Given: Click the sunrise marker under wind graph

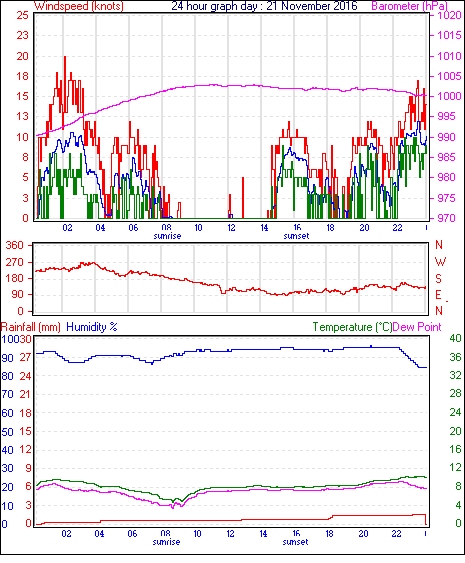Looking at the screenshot, I should (167, 236).
